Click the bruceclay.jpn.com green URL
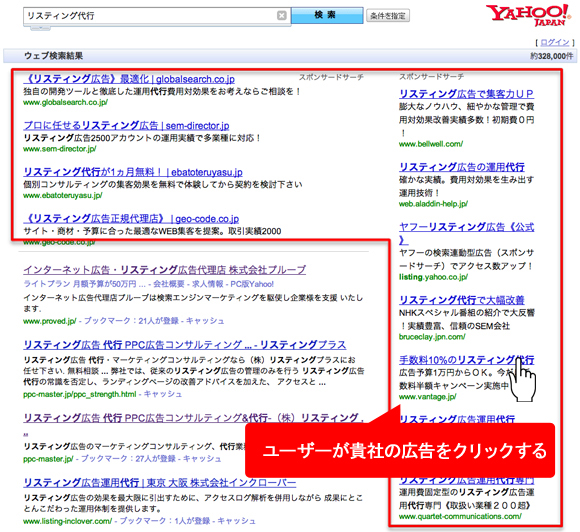The height and width of the screenshot is (532, 580). 432,337
